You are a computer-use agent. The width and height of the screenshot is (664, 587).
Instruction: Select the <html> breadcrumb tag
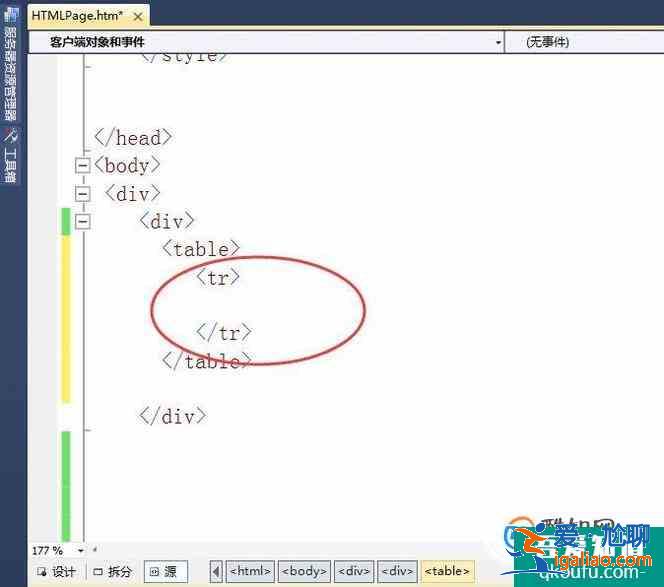coord(250,571)
